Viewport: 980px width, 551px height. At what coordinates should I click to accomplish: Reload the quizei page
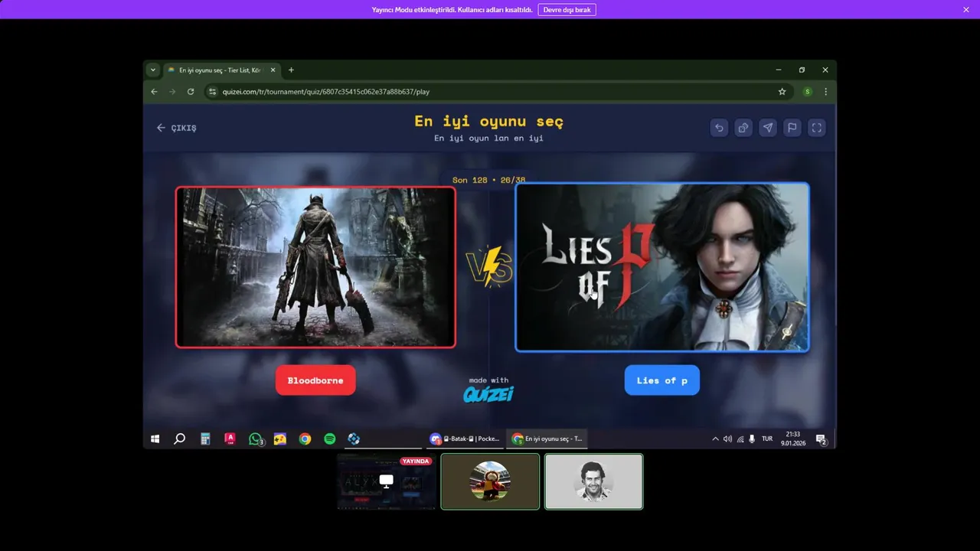point(191,92)
